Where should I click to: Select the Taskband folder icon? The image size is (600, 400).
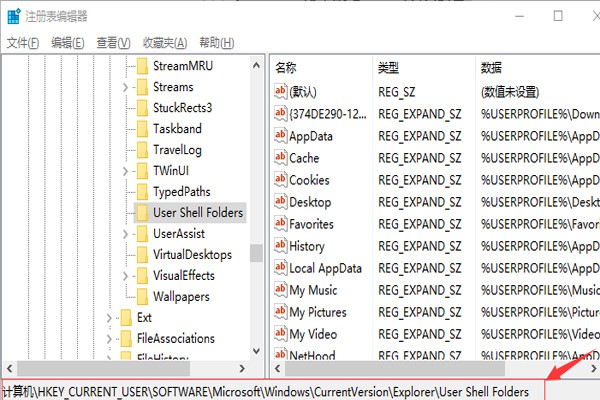tap(142, 129)
